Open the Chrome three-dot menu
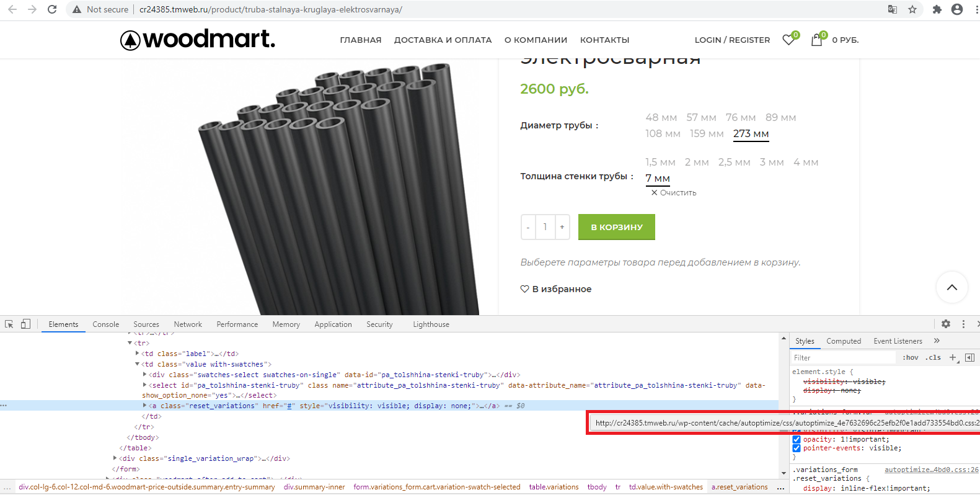 pos(976,9)
